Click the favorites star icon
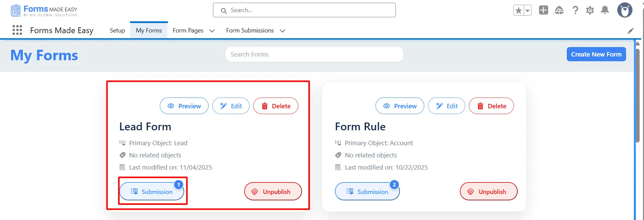Image resolution: width=644 pixels, height=220 pixels. point(518,10)
